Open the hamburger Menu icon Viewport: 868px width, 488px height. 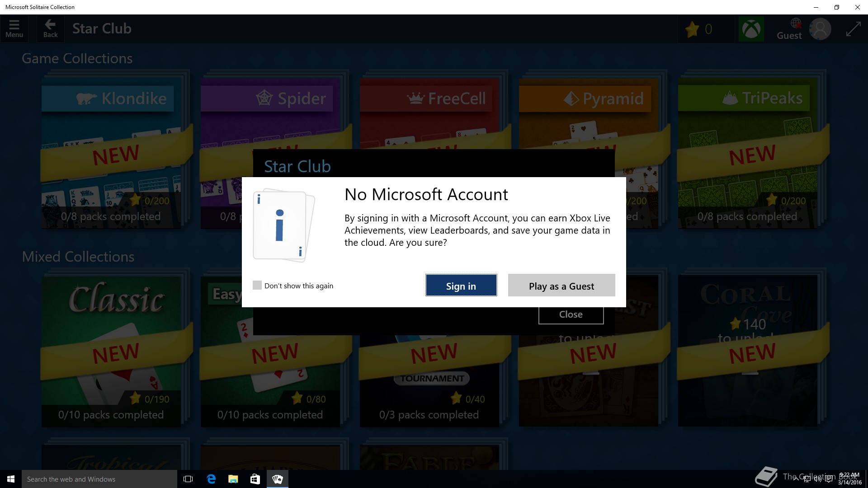point(14,29)
